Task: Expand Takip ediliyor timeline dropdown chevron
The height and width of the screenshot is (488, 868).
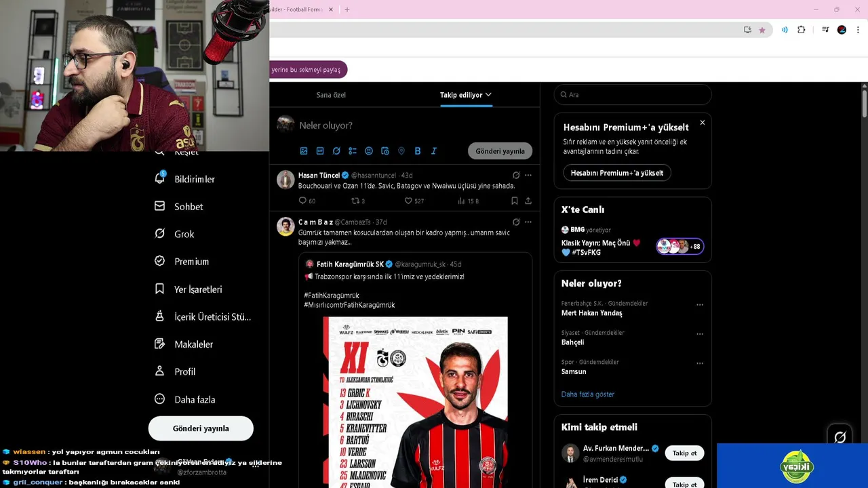Action: (488, 95)
